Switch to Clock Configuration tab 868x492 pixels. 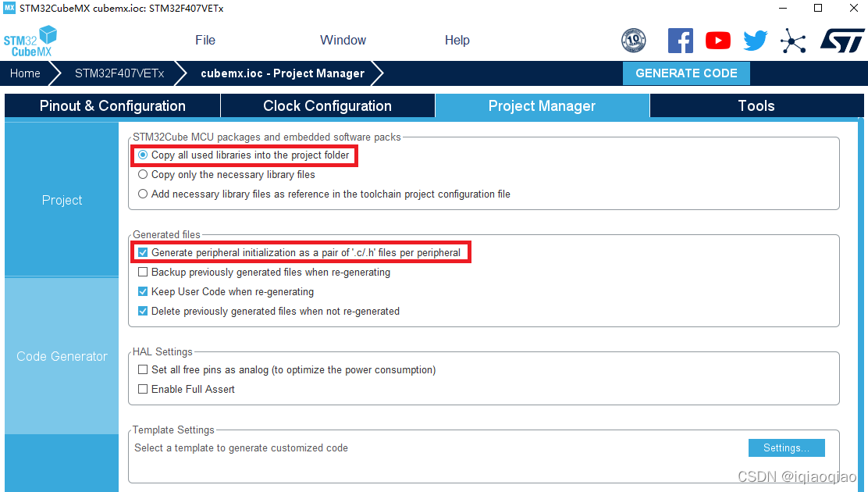click(x=328, y=106)
